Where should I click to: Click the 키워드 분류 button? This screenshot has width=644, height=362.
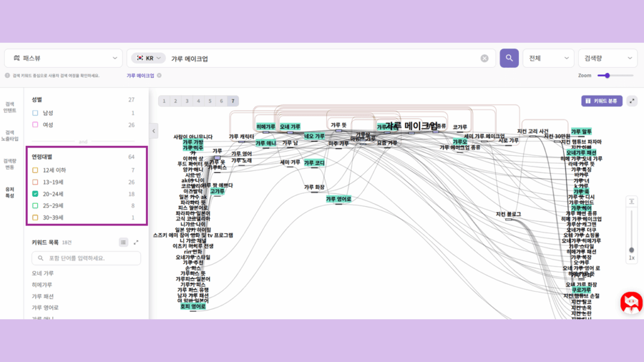[602, 101]
